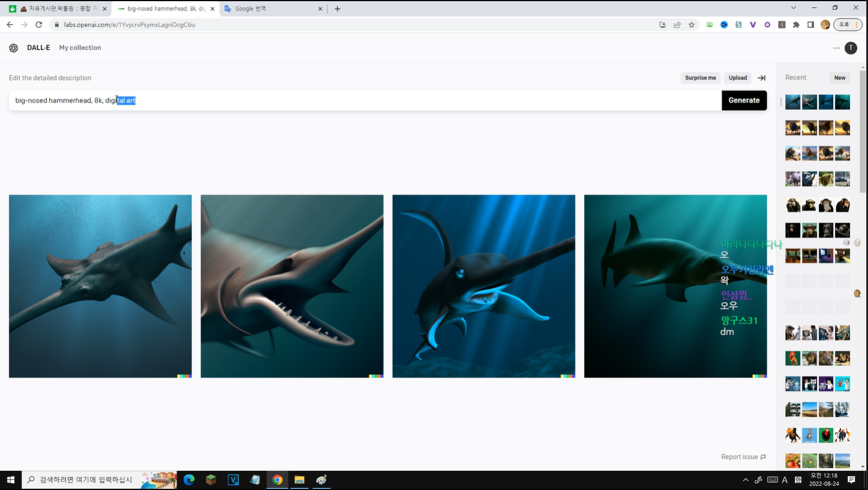Screen dimensions: 868x490
Task: Launch Microsoft Edge from the taskbar
Action: pos(189,480)
